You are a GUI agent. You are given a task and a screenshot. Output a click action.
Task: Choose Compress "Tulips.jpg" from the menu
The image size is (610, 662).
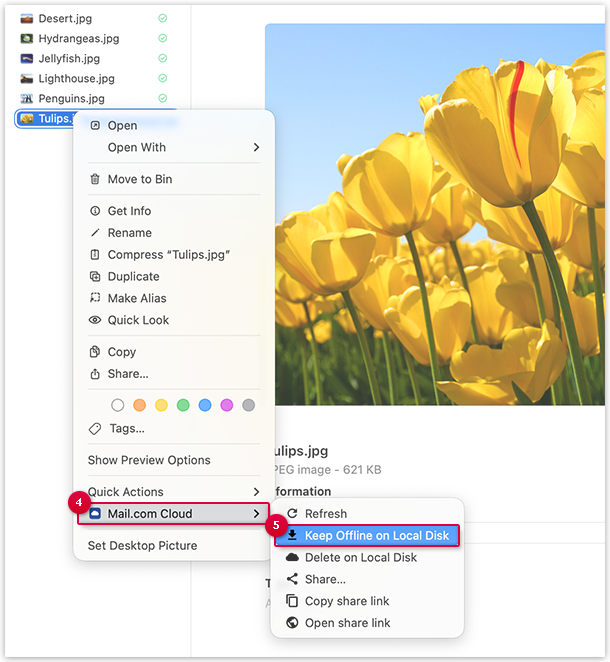coord(169,255)
